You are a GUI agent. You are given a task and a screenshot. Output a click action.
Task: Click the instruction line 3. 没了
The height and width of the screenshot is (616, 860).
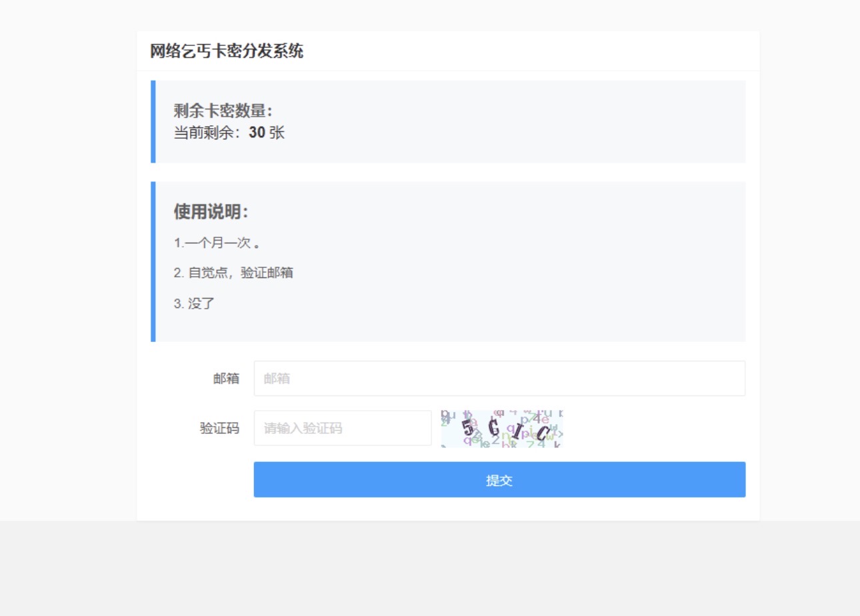click(x=194, y=303)
